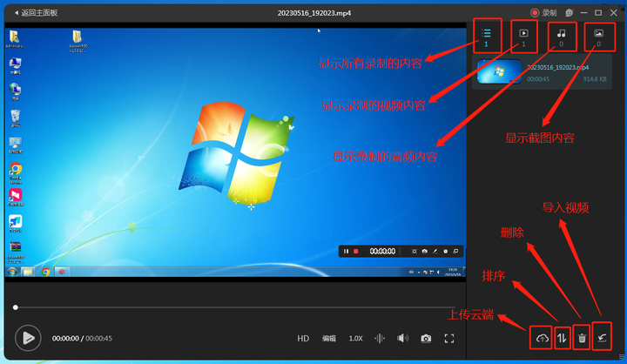The width and height of the screenshot is (627, 364).
Task: Click the elapsed time 00:00:00 readout
Action: click(65, 339)
